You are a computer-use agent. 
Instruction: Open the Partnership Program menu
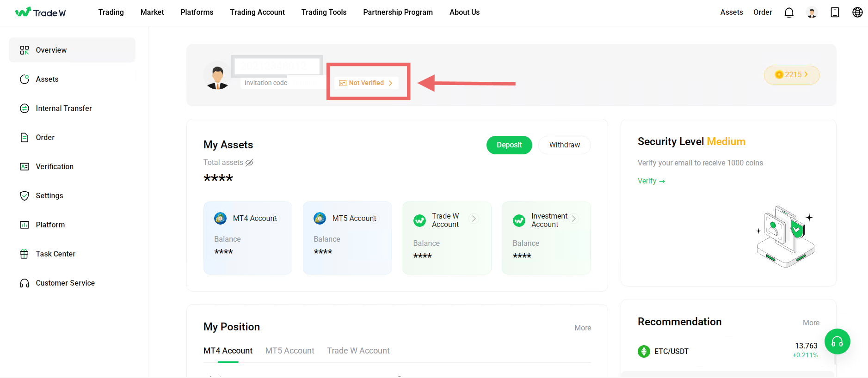click(398, 12)
